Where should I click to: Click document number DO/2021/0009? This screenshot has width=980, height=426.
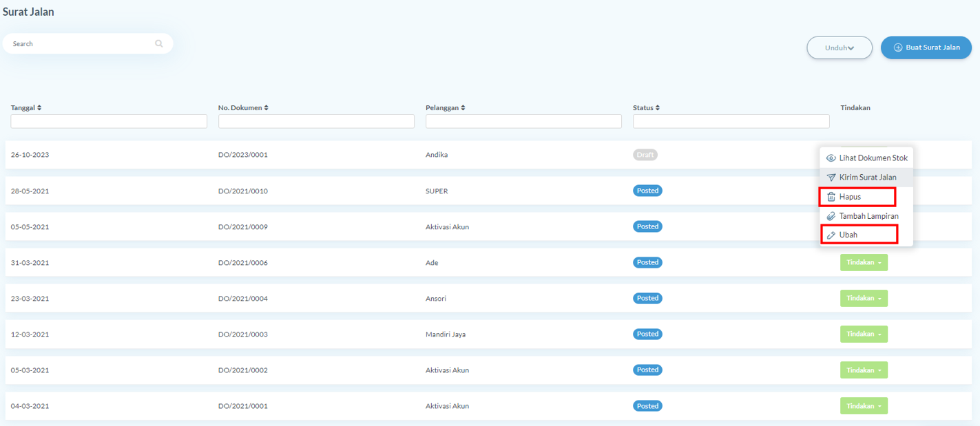[x=243, y=226]
